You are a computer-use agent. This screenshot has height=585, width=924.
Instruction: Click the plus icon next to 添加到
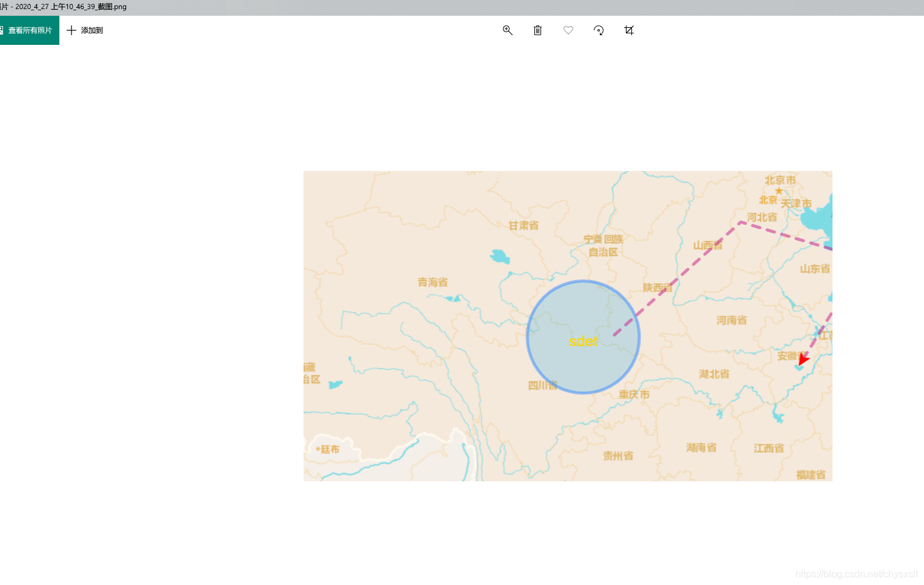70,30
